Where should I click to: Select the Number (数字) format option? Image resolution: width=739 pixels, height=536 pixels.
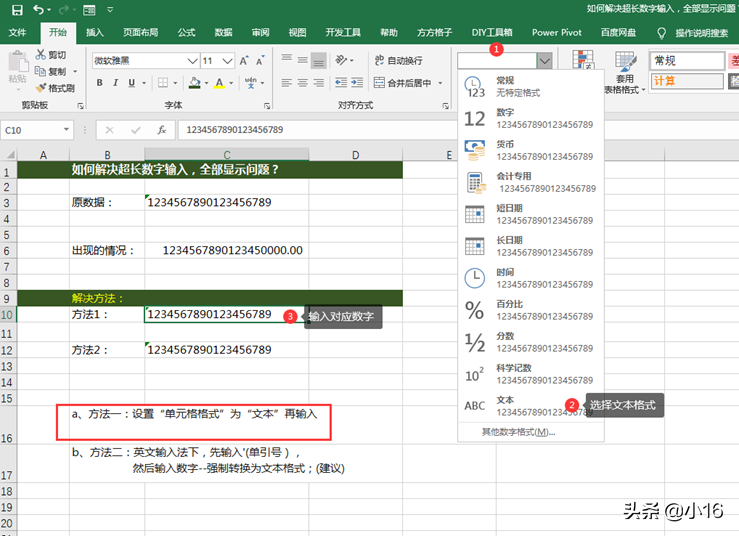pyautogui.click(x=531, y=118)
